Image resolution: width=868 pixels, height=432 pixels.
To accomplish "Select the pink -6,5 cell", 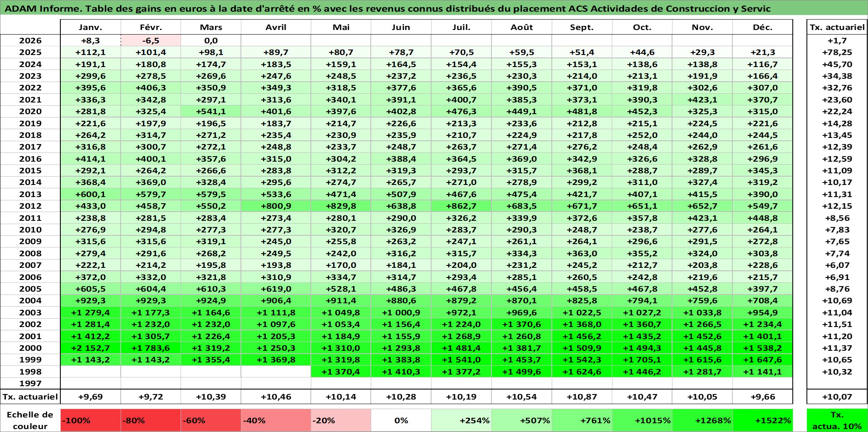I will click(x=151, y=40).
